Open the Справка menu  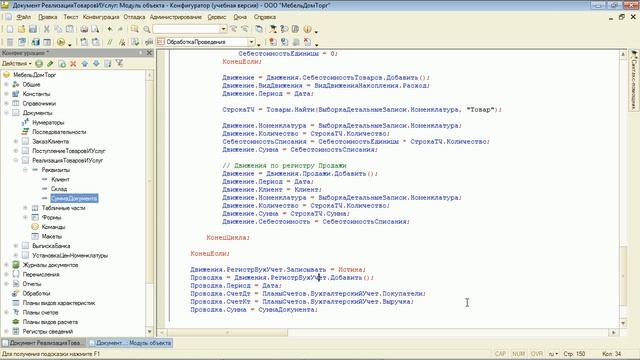[x=265, y=17]
